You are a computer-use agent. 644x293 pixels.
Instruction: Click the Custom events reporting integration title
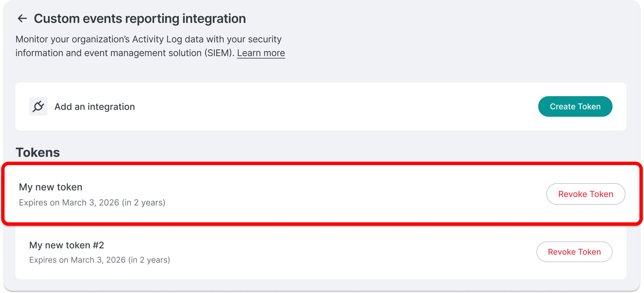140,19
